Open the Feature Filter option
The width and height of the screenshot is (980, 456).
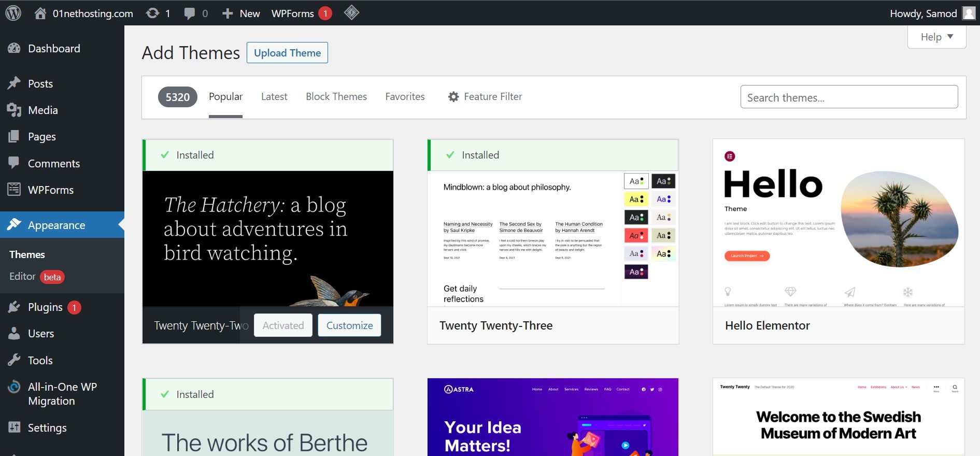click(x=485, y=96)
